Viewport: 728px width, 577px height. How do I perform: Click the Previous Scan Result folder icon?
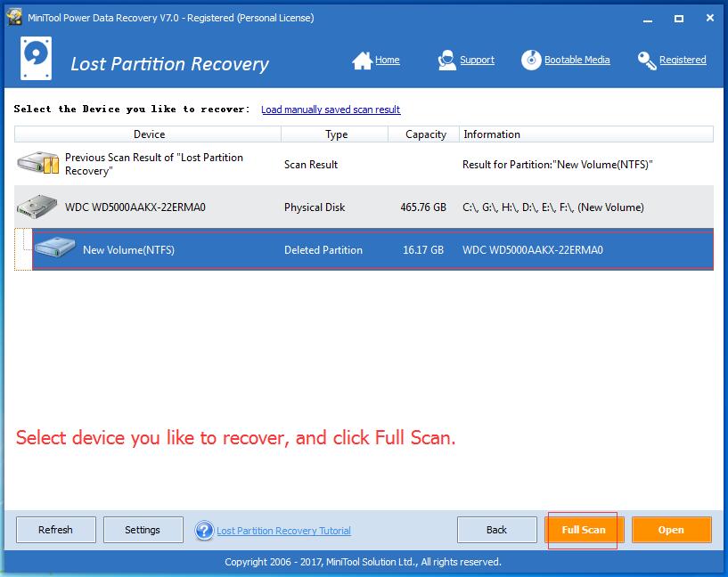(36, 164)
